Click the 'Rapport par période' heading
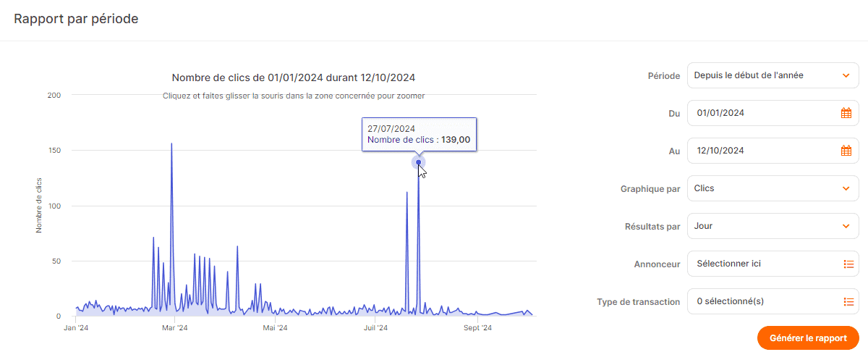The image size is (868, 352). [76, 19]
